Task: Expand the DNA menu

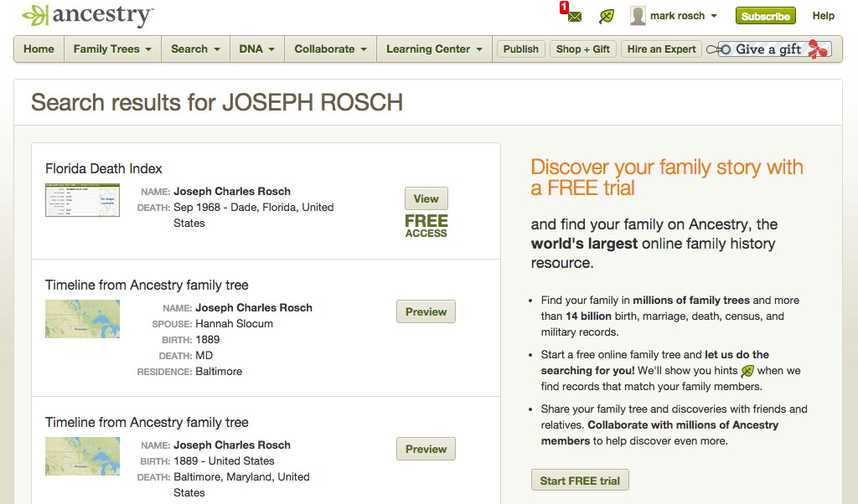Action: (x=256, y=49)
